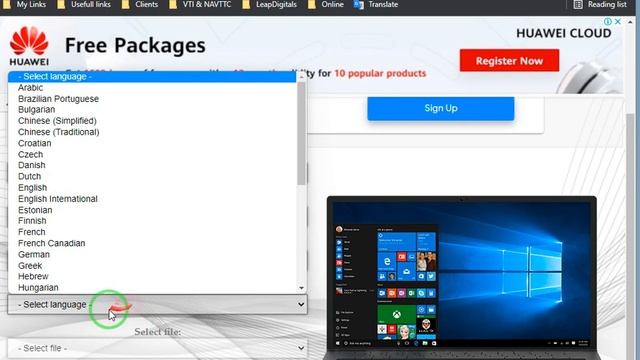Select Dutch from the language list
The image size is (640, 360).
152,176
